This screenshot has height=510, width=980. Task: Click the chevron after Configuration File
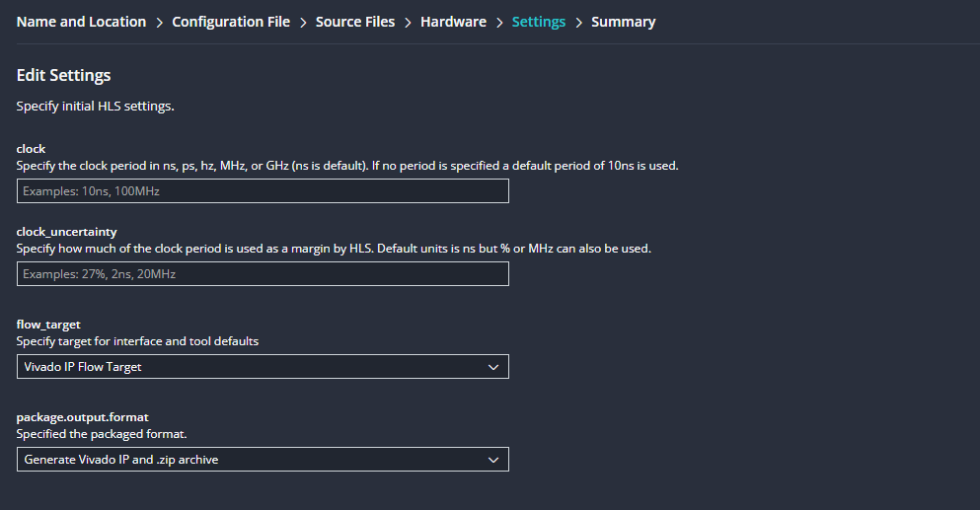point(303,22)
